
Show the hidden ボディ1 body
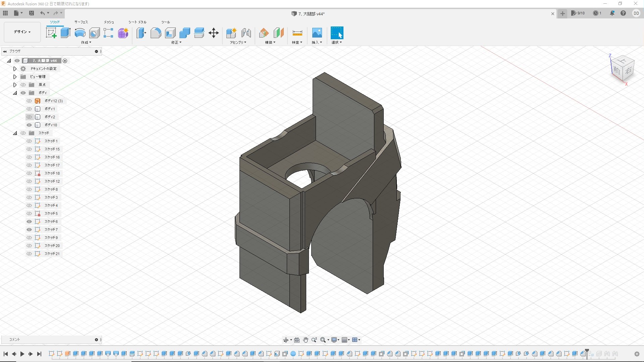click(29, 109)
